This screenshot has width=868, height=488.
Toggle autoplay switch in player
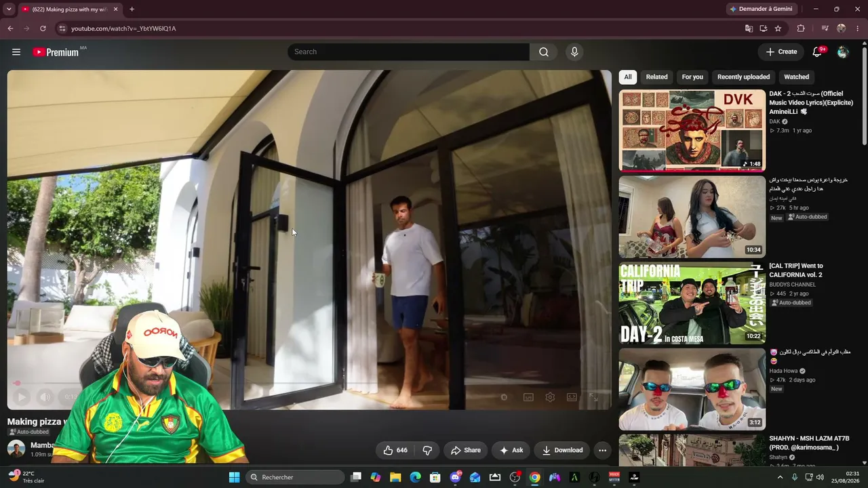coord(504,397)
